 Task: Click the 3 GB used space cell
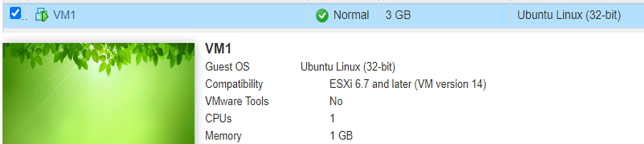[398, 15]
